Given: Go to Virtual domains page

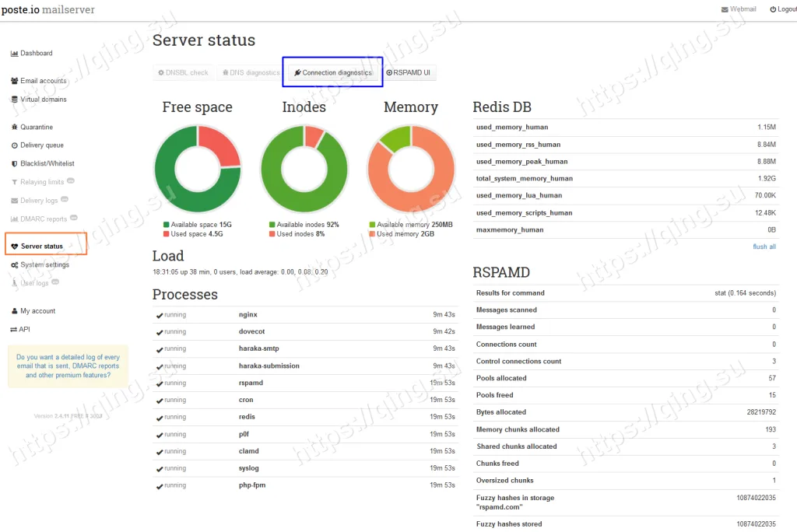Looking at the screenshot, I should pos(39,99).
